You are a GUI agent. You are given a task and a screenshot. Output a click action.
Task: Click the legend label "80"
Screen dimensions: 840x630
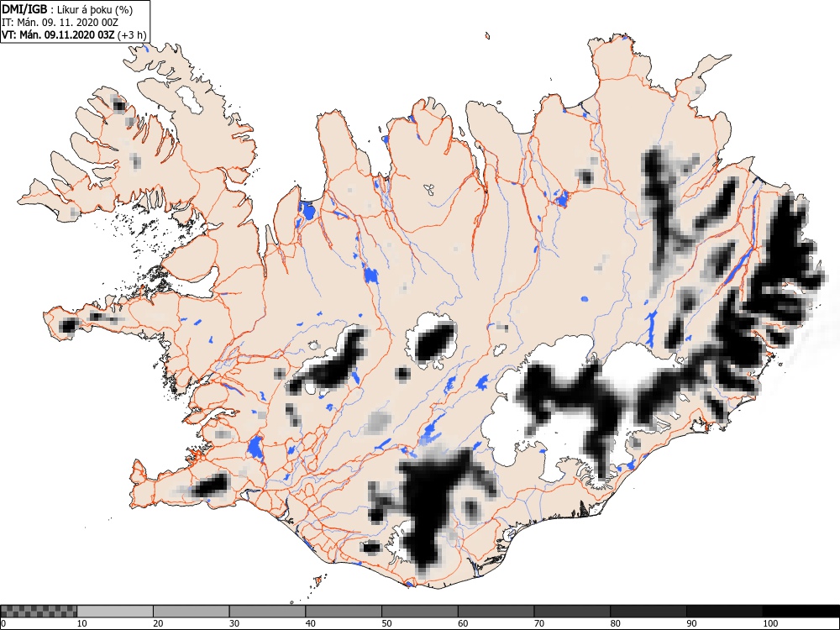tap(615, 623)
